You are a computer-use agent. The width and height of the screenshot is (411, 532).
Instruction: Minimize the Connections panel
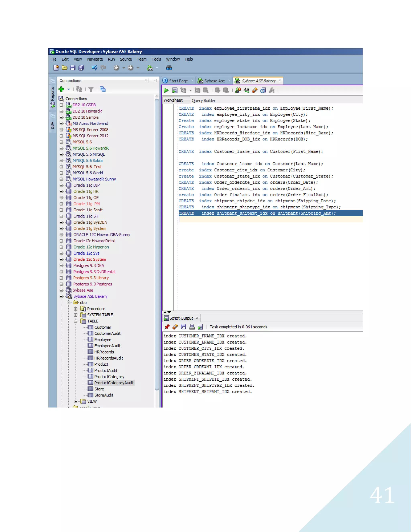coord(155,80)
